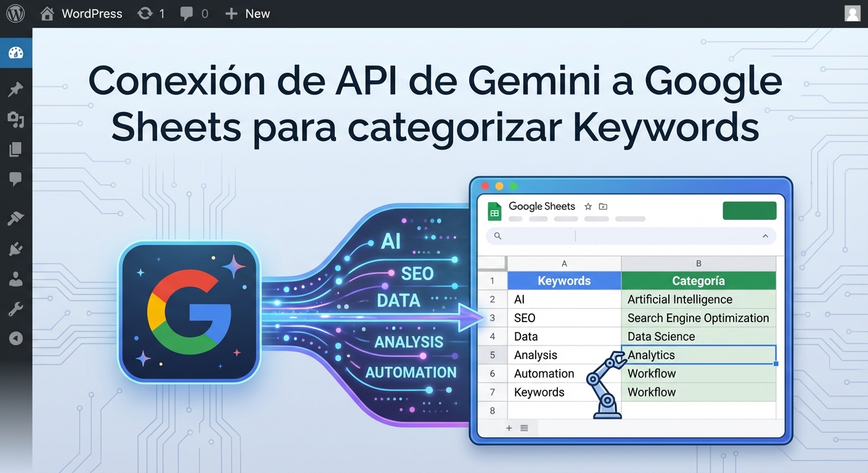Expand the chevron in the Sheets search bar

[765, 236]
